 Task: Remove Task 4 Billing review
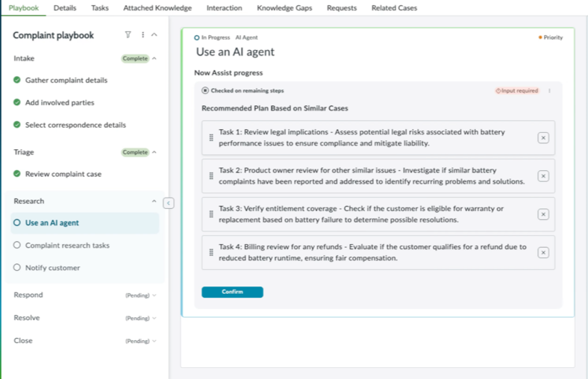543,253
